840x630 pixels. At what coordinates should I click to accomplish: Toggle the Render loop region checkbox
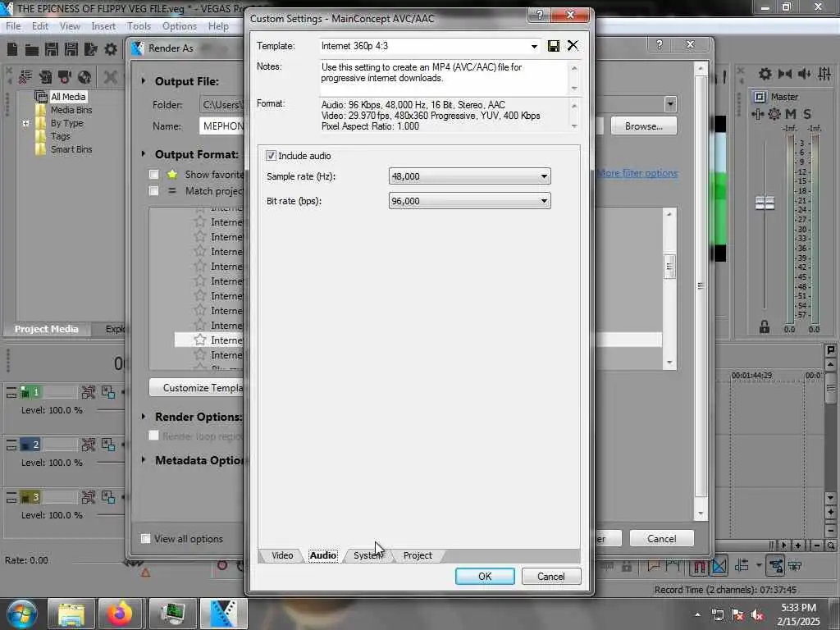[x=153, y=436]
